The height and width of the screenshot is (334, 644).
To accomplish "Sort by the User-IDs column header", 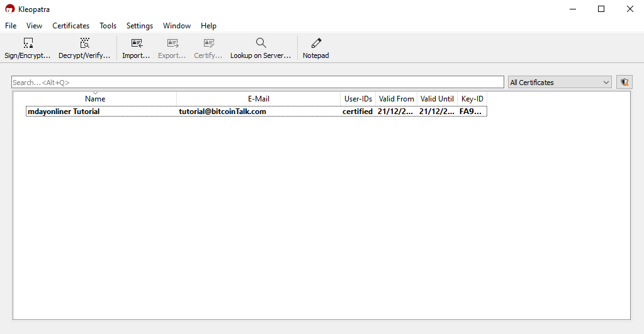I will pos(358,99).
